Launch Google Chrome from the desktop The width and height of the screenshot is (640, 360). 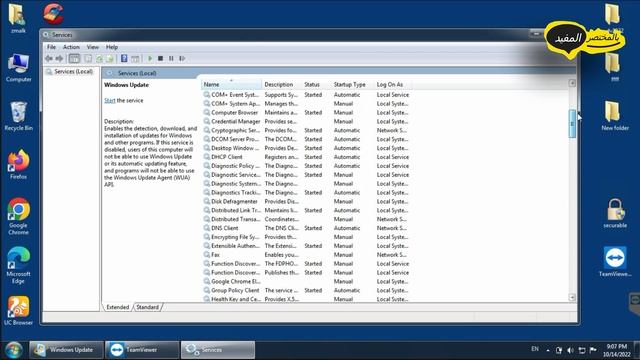click(x=18, y=217)
